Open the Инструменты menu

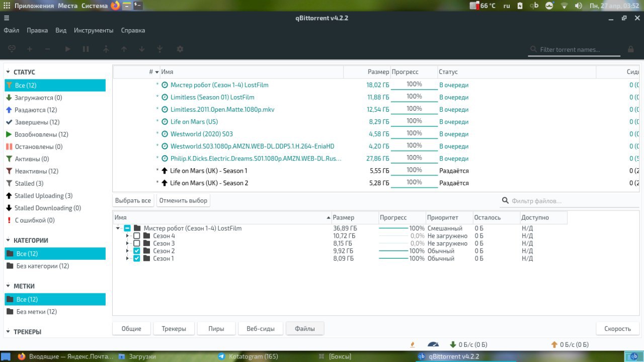[x=94, y=30]
